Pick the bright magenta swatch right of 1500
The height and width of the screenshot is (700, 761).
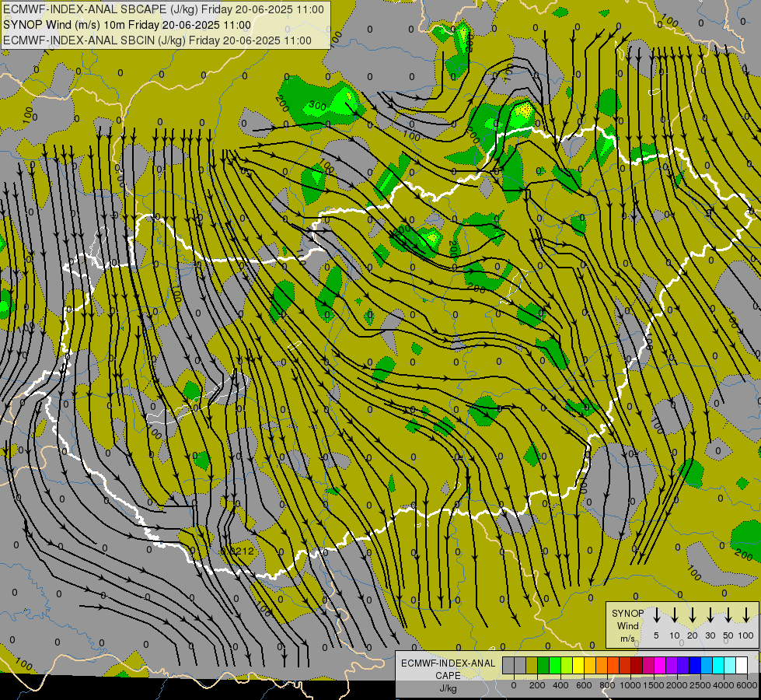tap(660, 665)
